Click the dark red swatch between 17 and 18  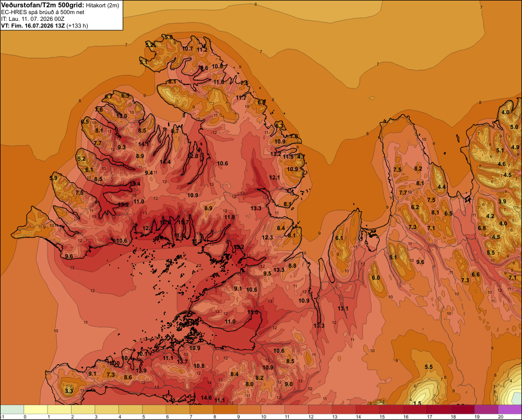[x=439, y=410]
